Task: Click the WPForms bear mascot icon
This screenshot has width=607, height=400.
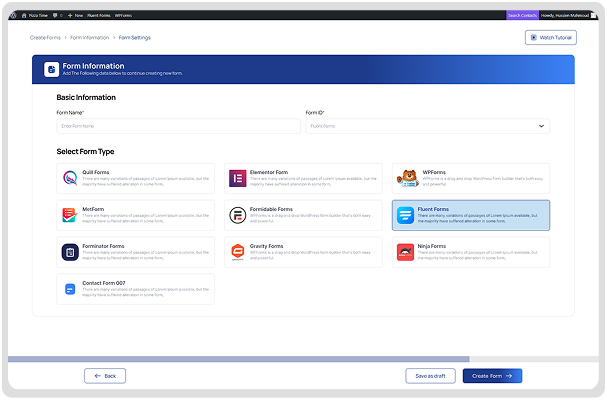Action: [x=408, y=179]
